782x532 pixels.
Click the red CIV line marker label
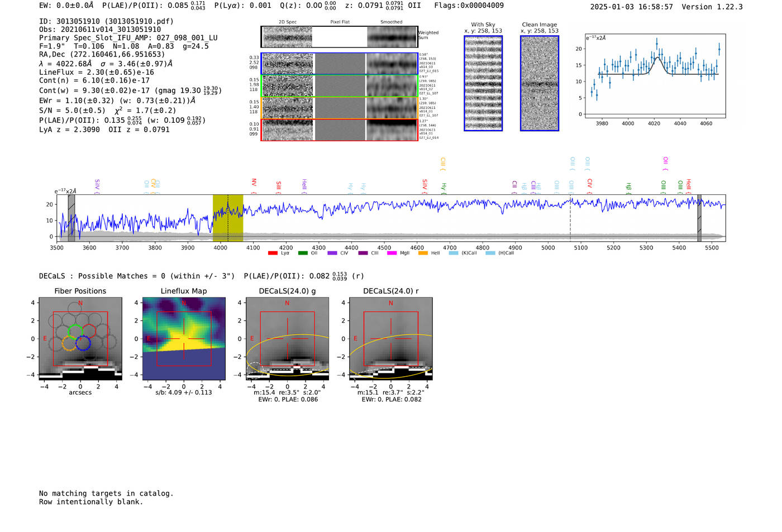click(x=589, y=183)
